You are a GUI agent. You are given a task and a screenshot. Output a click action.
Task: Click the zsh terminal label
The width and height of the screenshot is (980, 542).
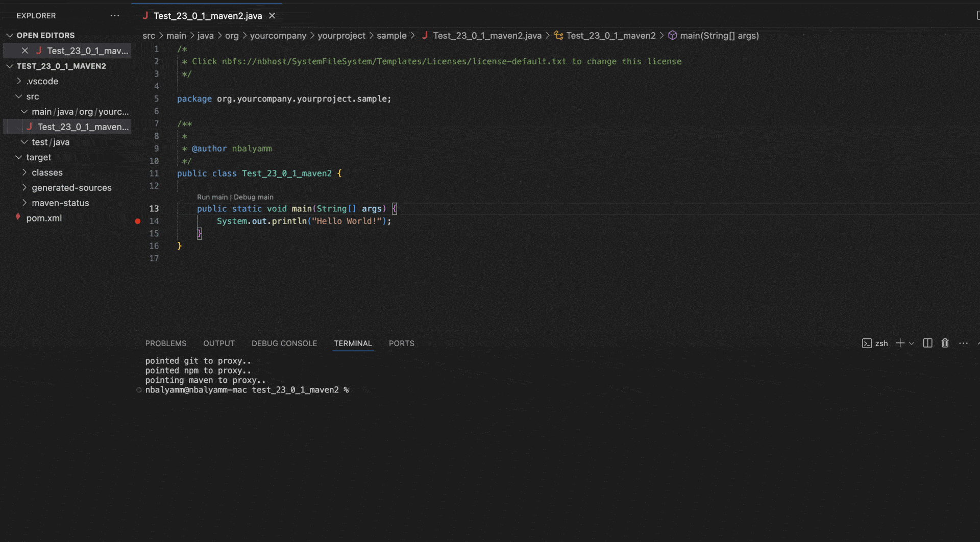[881, 343]
